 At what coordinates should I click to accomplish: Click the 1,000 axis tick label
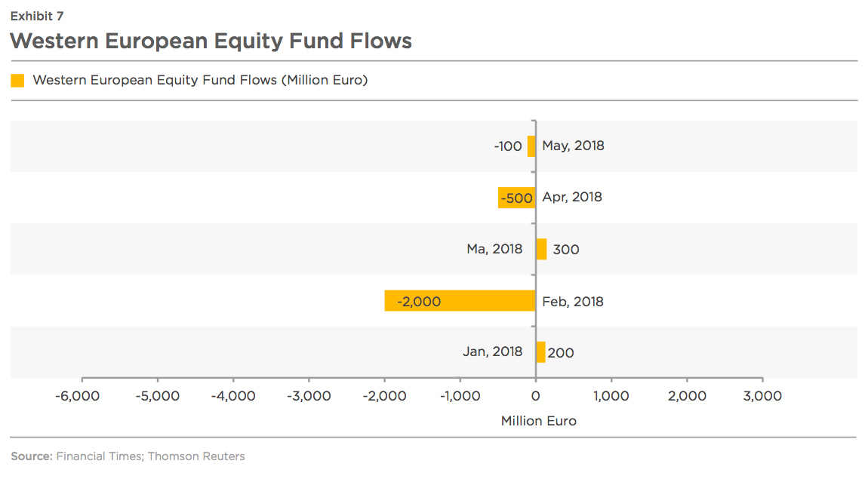tap(611, 396)
